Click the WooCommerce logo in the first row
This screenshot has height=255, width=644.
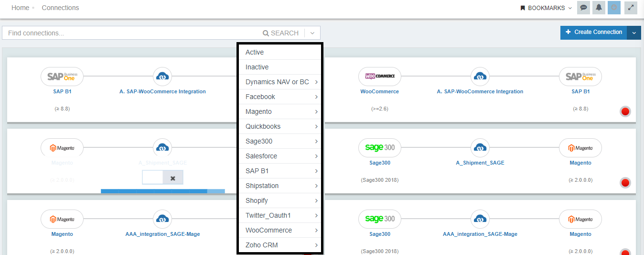tap(380, 76)
